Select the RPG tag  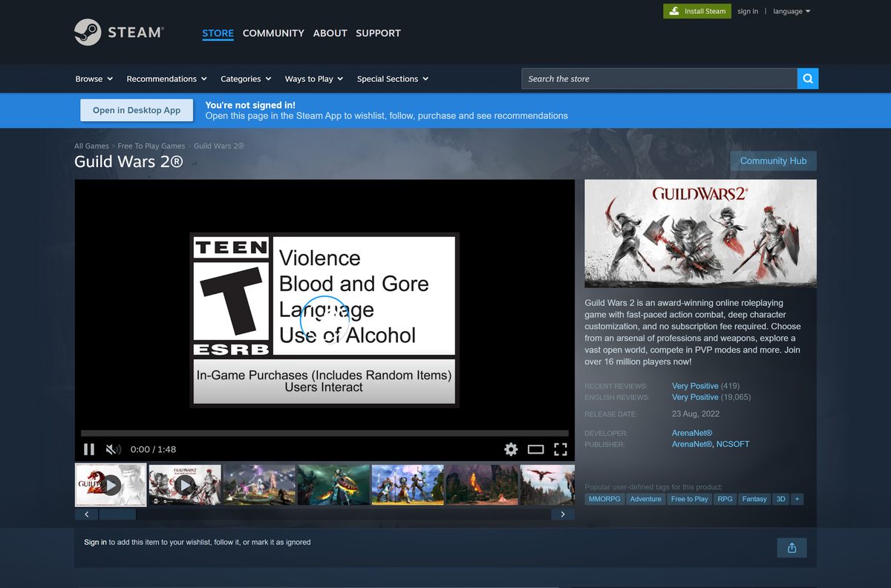725,499
